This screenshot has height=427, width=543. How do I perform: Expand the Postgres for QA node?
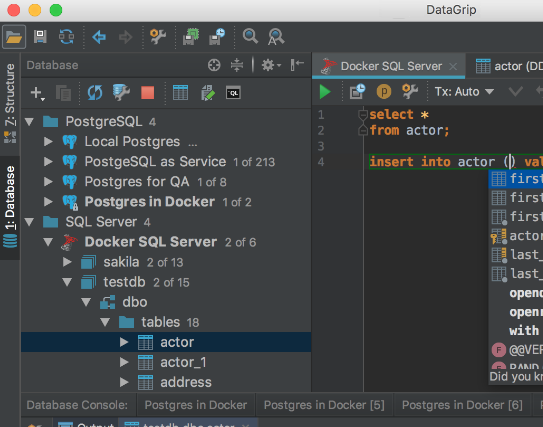tap(48, 181)
